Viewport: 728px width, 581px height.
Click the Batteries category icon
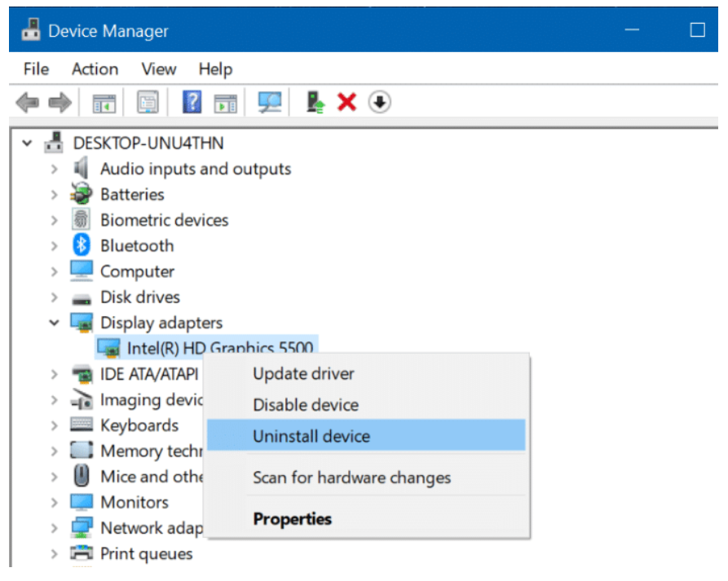pyautogui.click(x=82, y=194)
